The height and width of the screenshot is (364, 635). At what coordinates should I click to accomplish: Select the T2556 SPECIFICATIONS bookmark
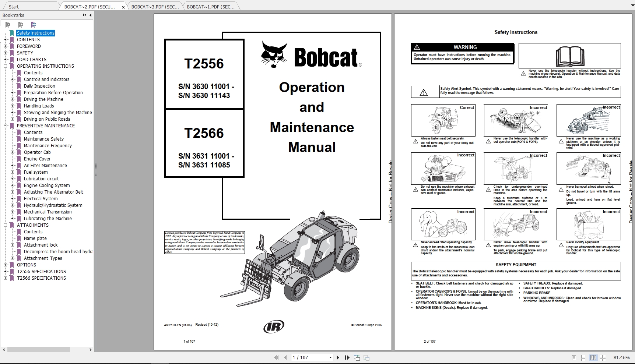(x=41, y=271)
